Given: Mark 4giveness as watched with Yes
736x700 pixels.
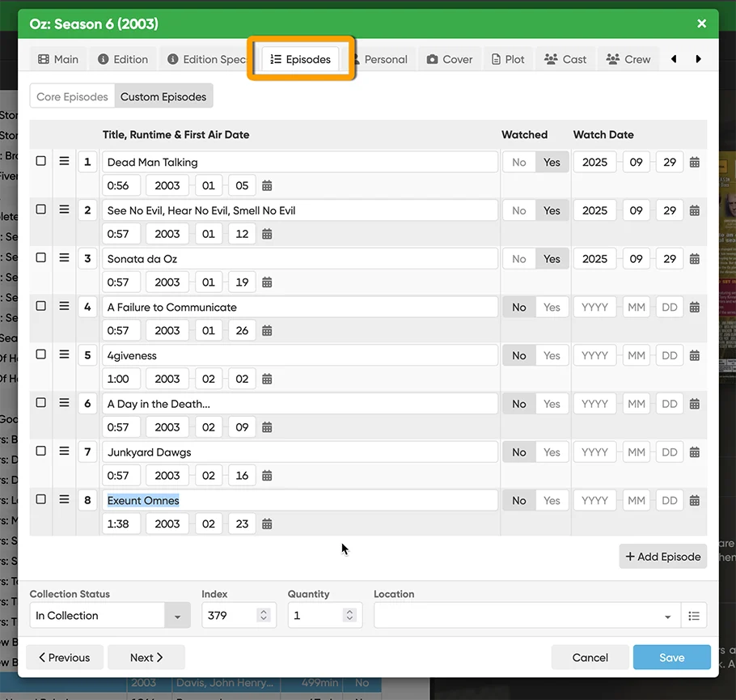Looking at the screenshot, I should click(552, 356).
